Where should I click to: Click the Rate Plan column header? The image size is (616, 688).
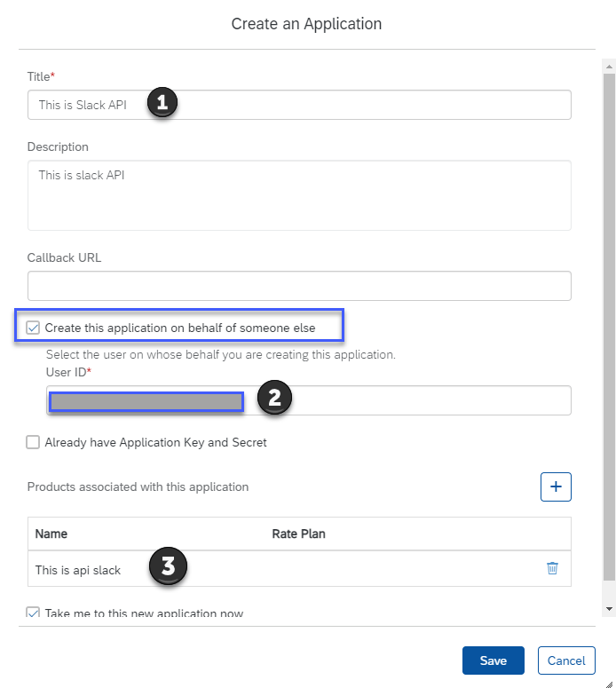coord(298,534)
